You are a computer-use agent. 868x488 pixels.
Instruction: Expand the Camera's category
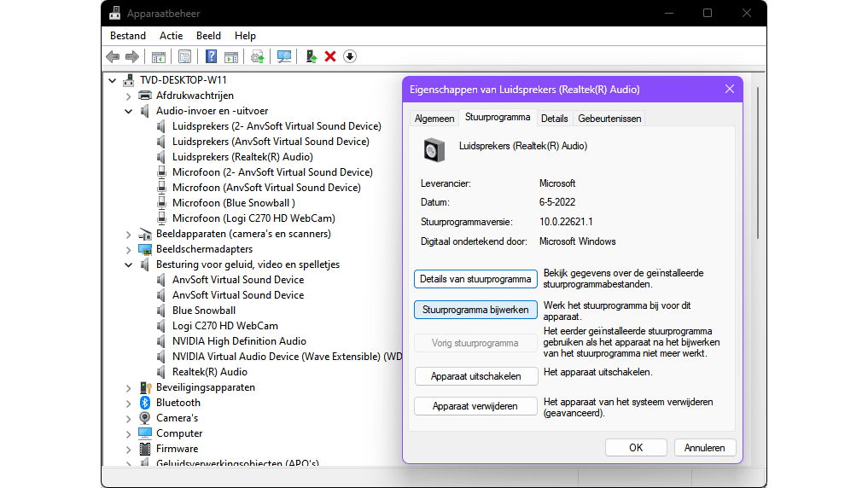[128, 419]
